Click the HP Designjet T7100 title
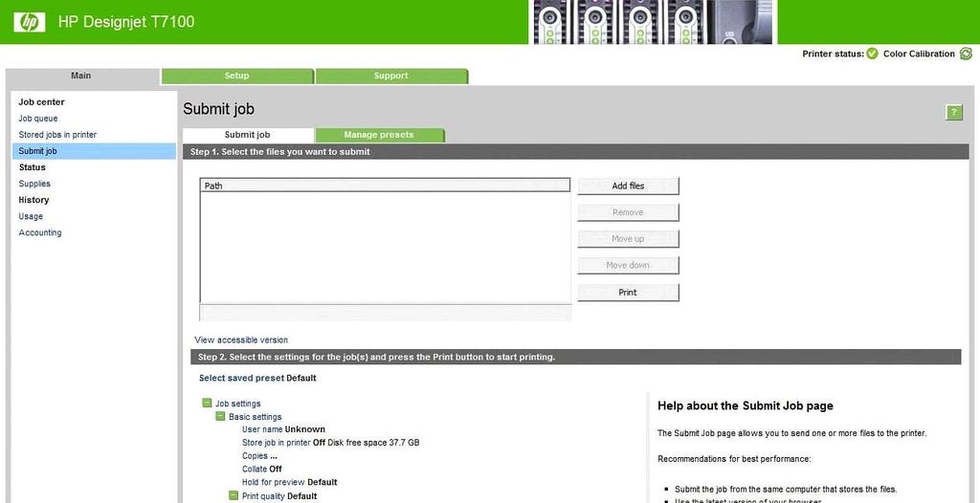Viewport: 980px width, 503px height. tap(126, 22)
